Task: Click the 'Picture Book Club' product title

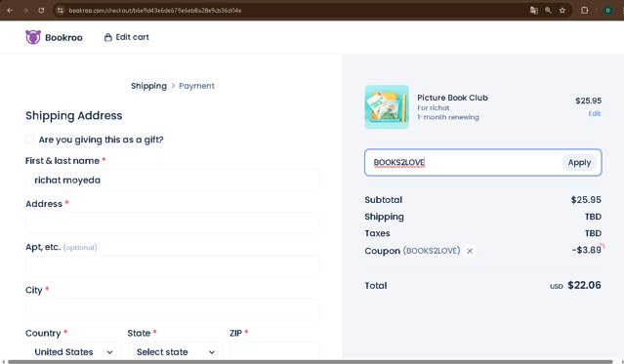Action: pyautogui.click(x=452, y=98)
